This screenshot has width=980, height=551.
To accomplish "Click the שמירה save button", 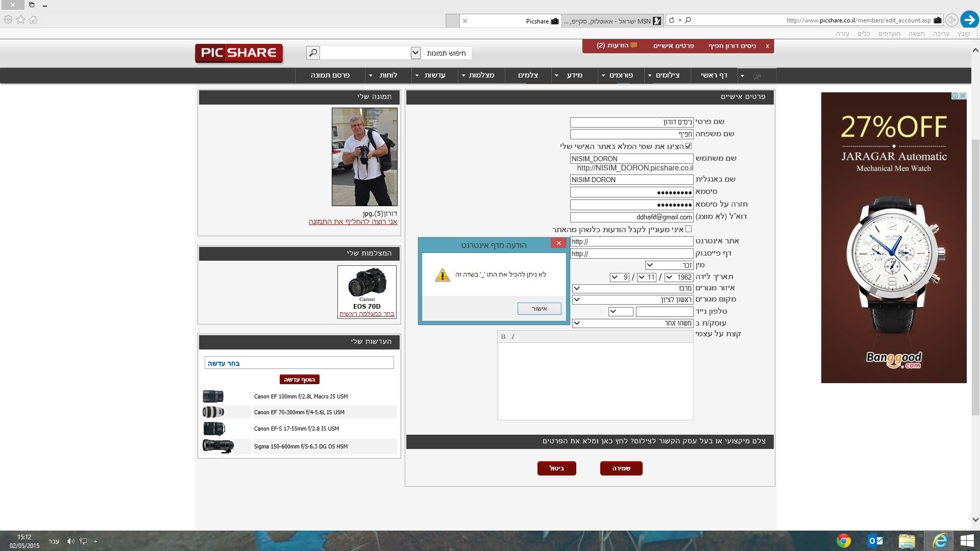I will tap(621, 468).
